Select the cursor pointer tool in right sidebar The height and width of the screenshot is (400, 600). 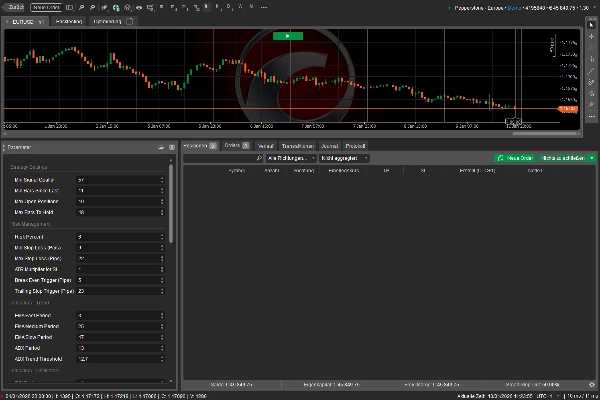coord(592,25)
